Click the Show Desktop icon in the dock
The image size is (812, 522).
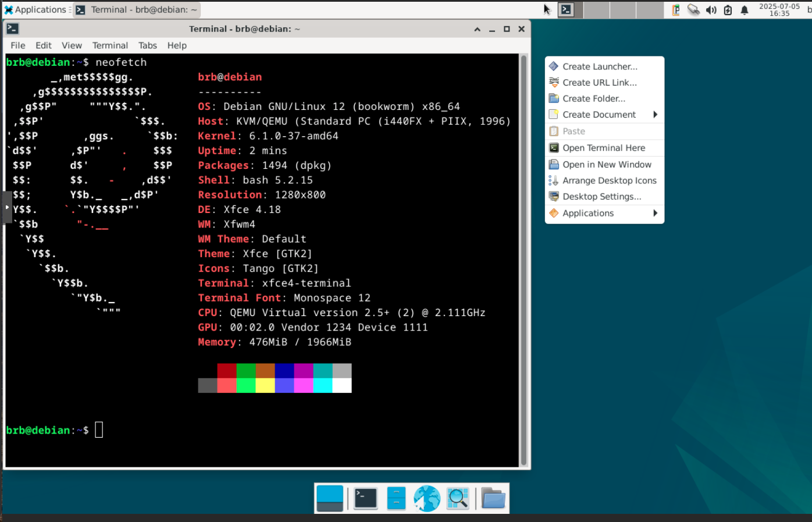tap(330, 498)
